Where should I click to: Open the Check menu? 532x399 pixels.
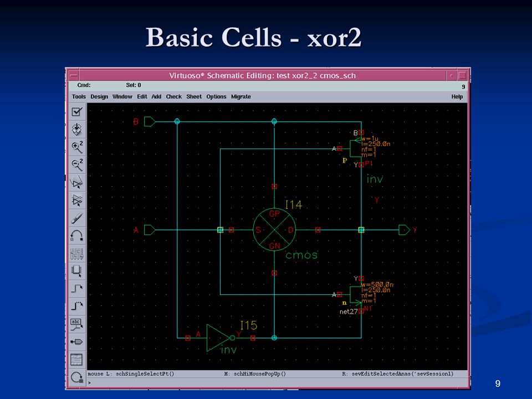[173, 96]
